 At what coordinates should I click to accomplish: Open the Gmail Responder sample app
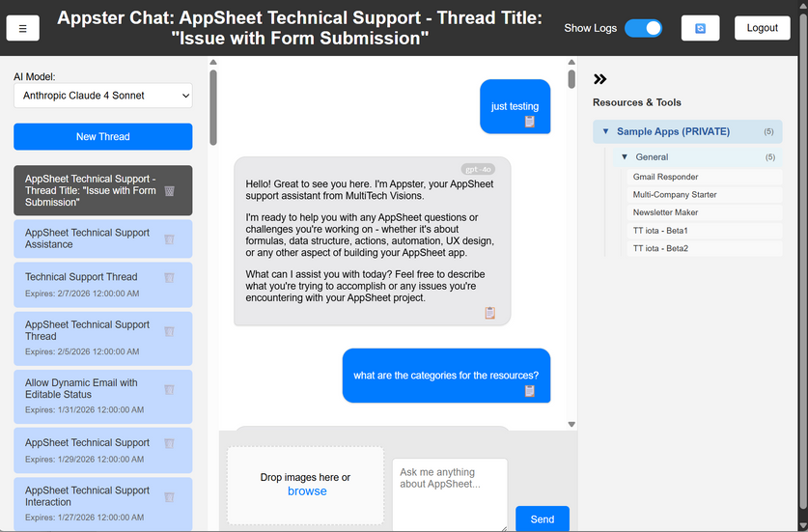point(705,177)
